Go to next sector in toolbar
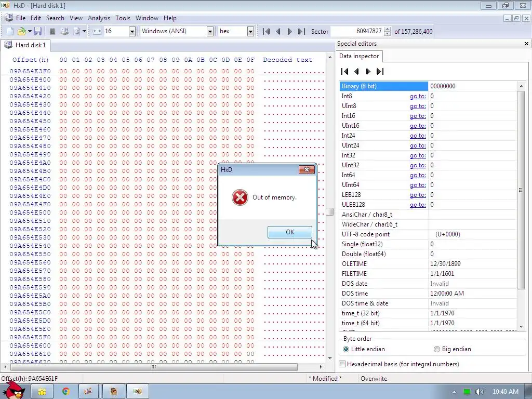The width and height of the screenshot is (532, 399). pos(289,32)
